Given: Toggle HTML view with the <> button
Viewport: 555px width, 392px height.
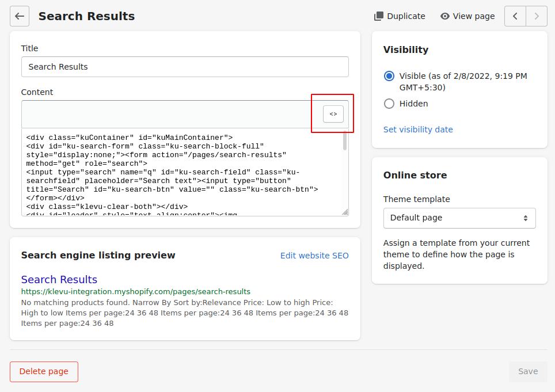Looking at the screenshot, I should pyautogui.click(x=333, y=114).
